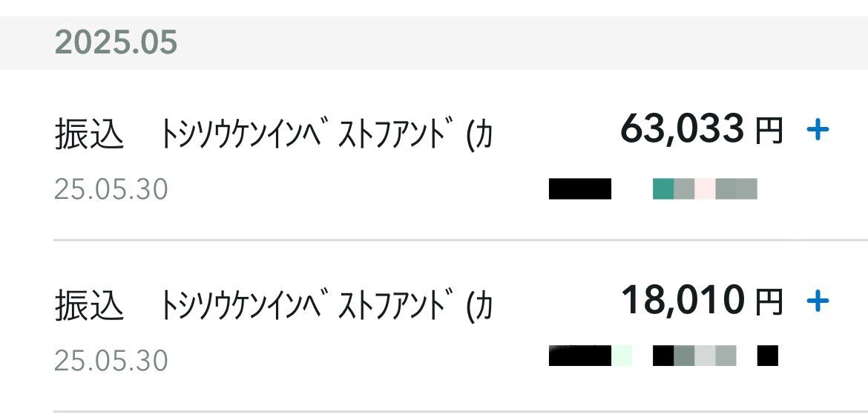Select the 18,010 円 amount
This screenshot has height=415, width=868.
pos(702,301)
